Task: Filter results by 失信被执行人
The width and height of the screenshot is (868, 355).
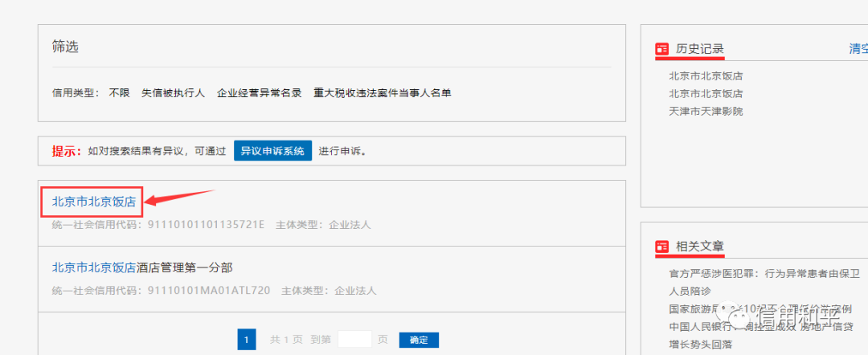Action: [x=174, y=93]
